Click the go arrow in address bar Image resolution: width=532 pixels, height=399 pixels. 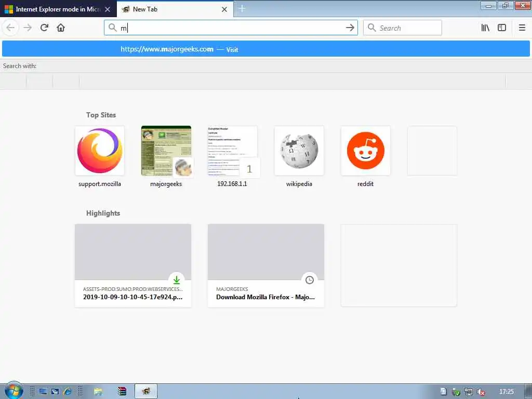click(350, 28)
